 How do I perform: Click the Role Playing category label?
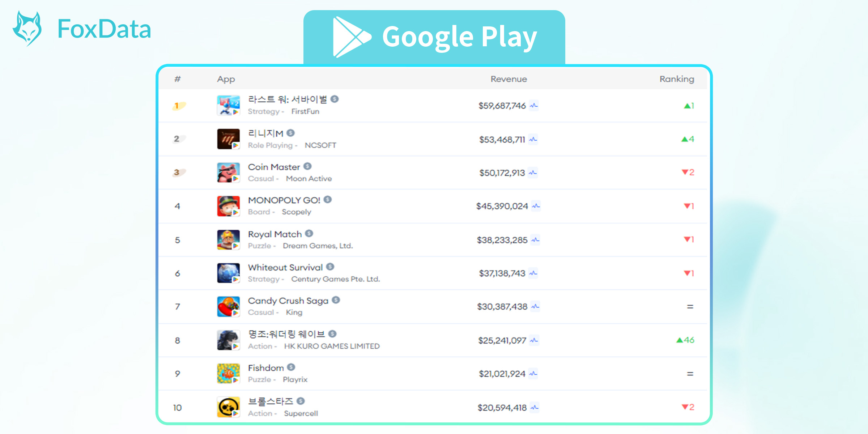pyautogui.click(x=270, y=145)
